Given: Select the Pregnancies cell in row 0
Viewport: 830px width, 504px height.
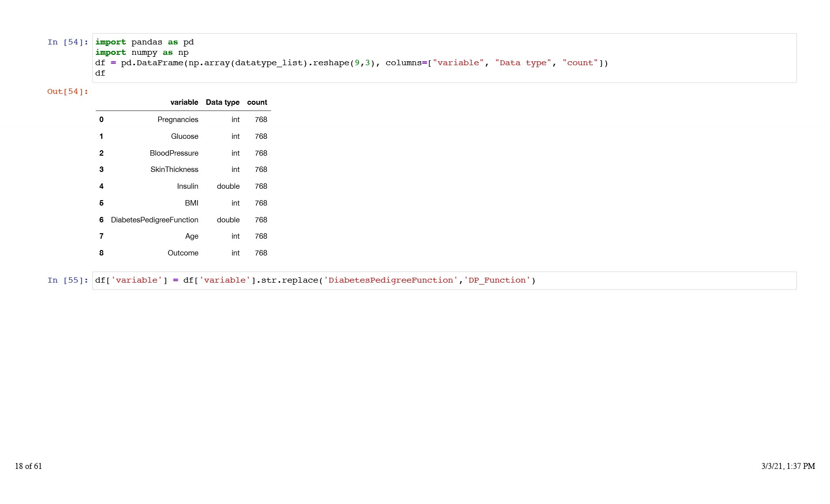Looking at the screenshot, I should pyautogui.click(x=177, y=120).
